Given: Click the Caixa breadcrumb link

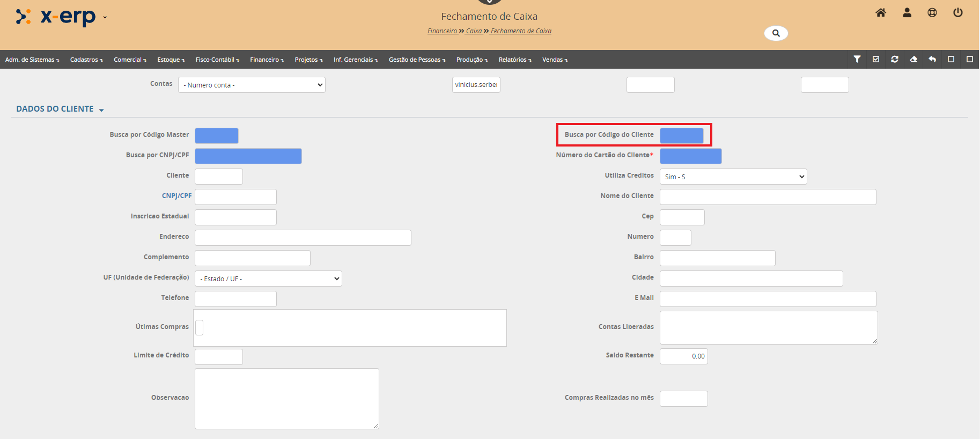Looking at the screenshot, I should click(x=474, y=31).
